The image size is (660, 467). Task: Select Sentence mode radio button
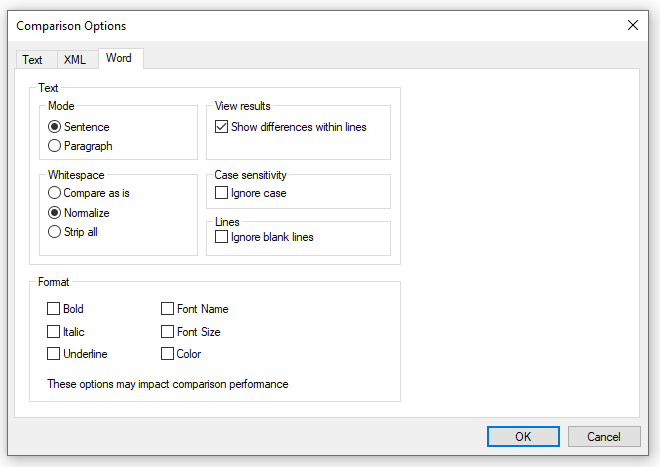[x=55, y=127]
